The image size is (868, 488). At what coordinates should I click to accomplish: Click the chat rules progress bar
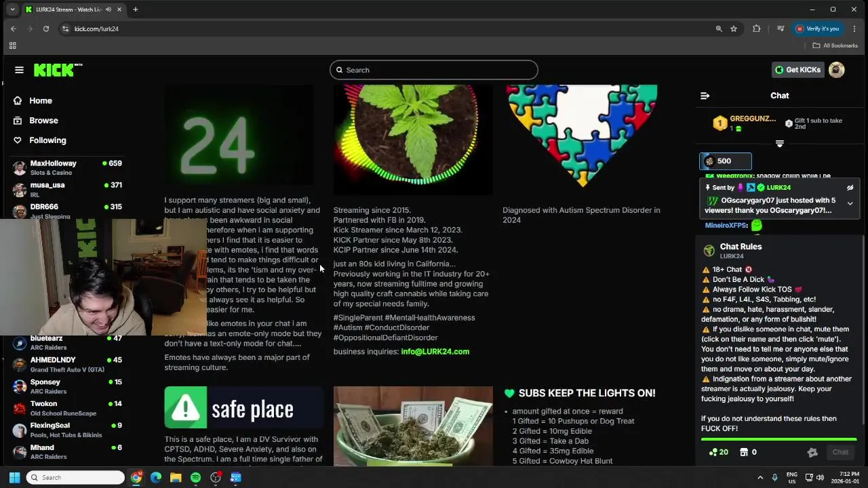pos(778,440)
